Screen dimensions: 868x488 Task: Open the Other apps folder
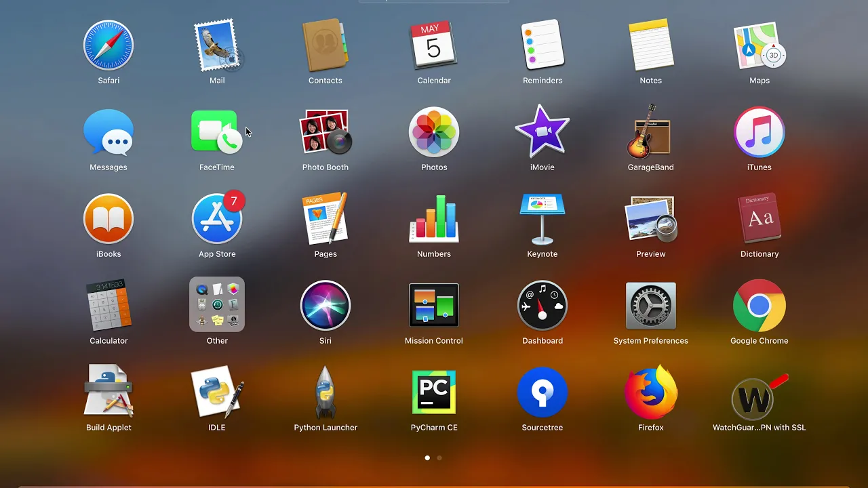tap(217, 304)
